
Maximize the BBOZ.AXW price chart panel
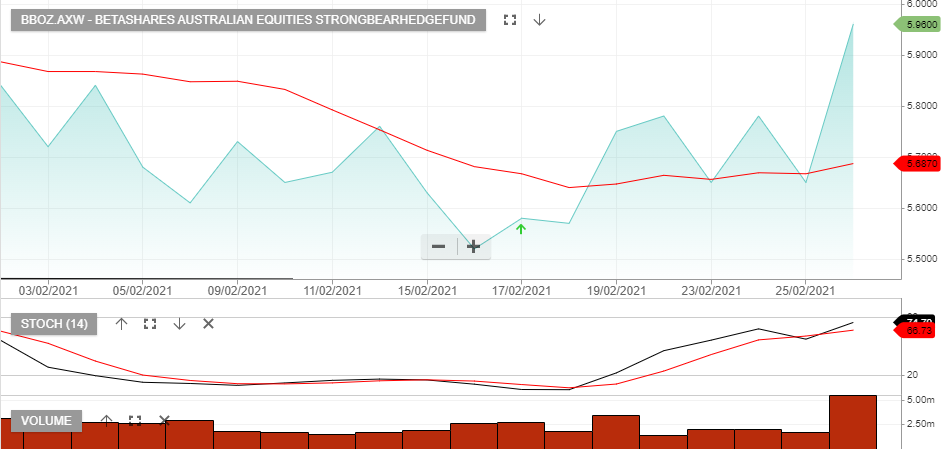tap(510, 20)
